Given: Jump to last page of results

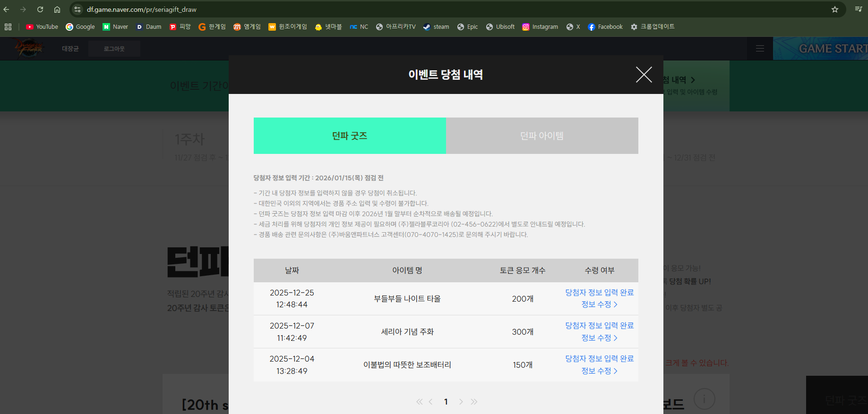Looking at the screenshot, I should (x=474, y=402).
